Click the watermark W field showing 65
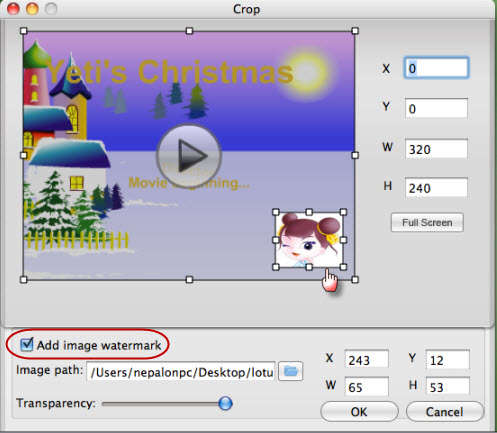Screen dimensions: 497x433 pyautogui.click(x=367, y=387)
